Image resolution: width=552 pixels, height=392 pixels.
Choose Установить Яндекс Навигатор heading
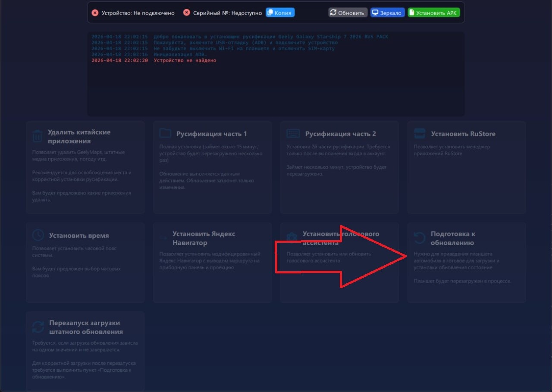click(204, 238)
